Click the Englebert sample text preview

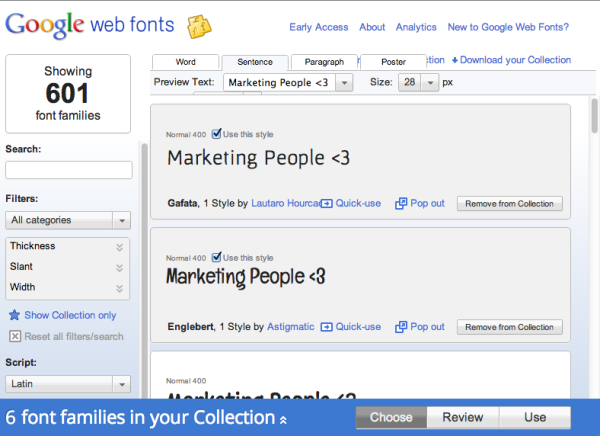coord(246,277)
